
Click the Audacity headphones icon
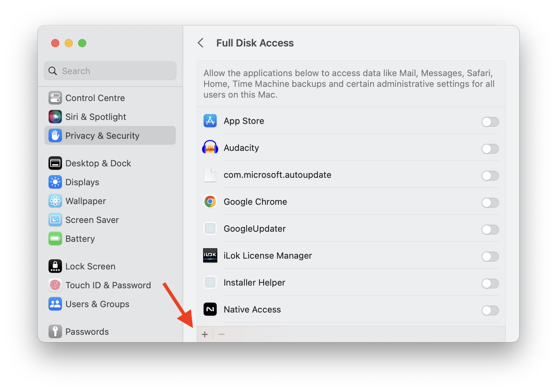(x=210, y=148)
